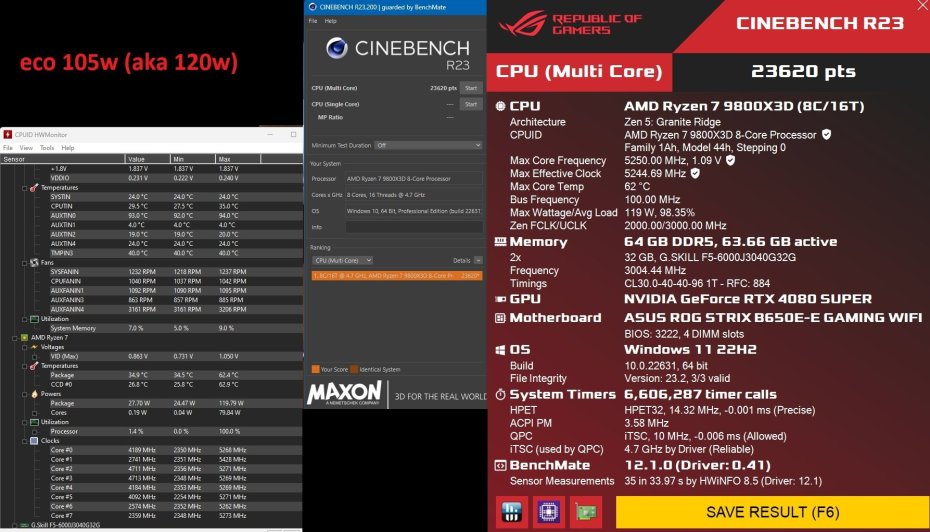Collapse the Utilization node above System Memory
This screenshot has height=532, width=930.
[x=24, y=319]
